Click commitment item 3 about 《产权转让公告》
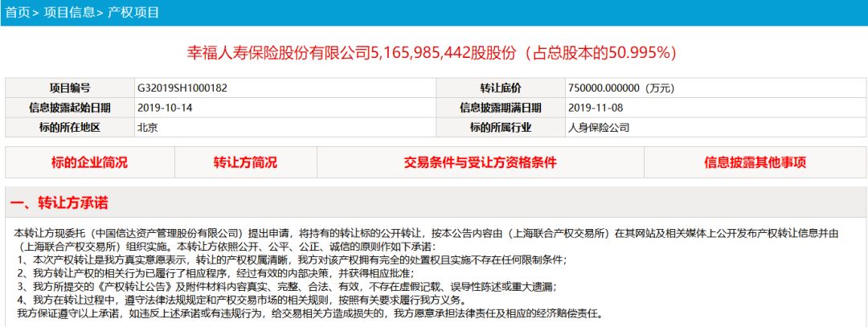Viewport: 868px width, 327px height. point(287,287)
